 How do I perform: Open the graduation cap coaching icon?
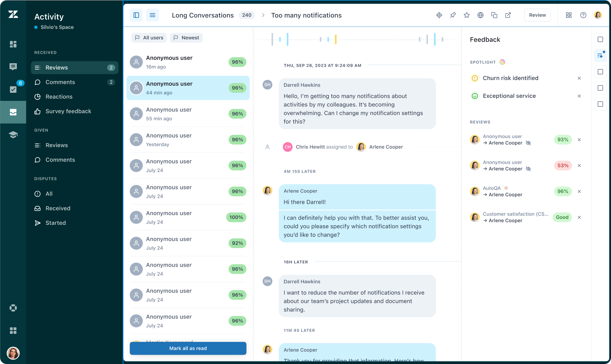pos(13,135)
